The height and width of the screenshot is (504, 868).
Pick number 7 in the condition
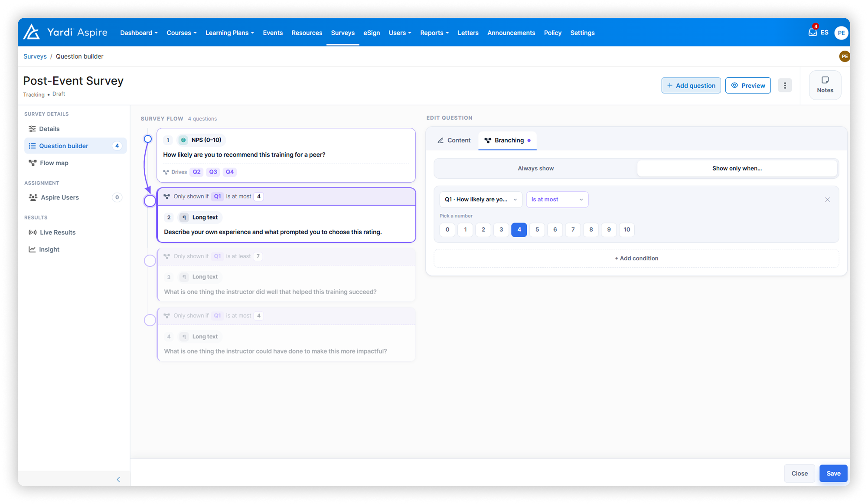click(x=573, y=229)
